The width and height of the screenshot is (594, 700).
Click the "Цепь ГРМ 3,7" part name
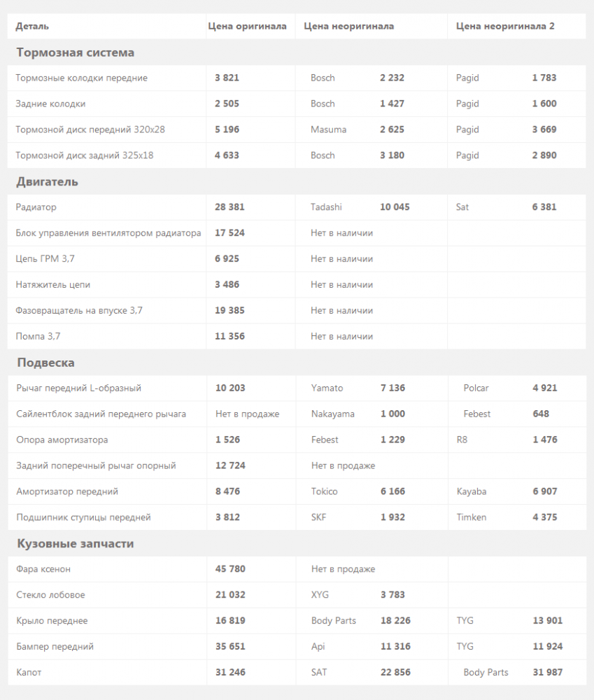(x=45, y=259)
